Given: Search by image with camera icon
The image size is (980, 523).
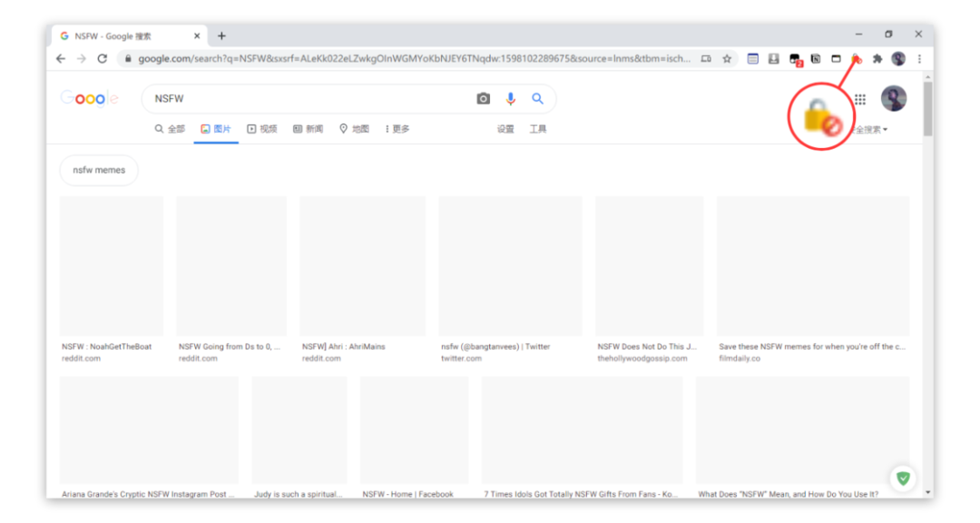Looking at the screenshot, I should coord(483,99).
